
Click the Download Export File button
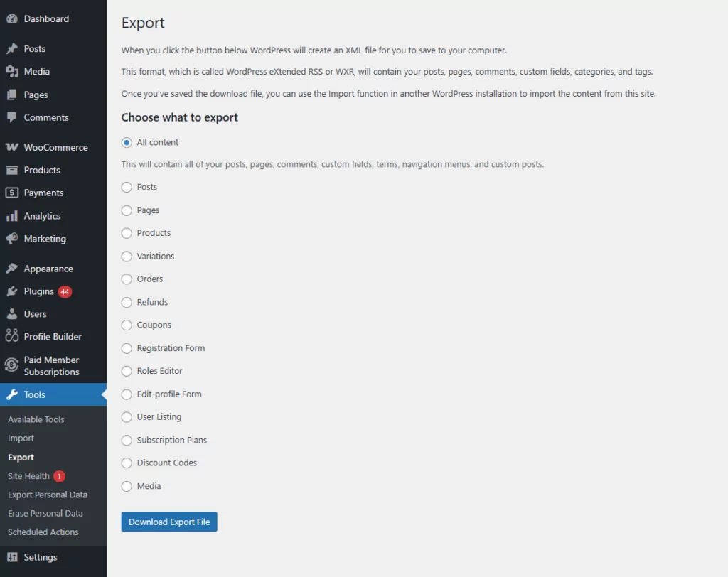169,522
